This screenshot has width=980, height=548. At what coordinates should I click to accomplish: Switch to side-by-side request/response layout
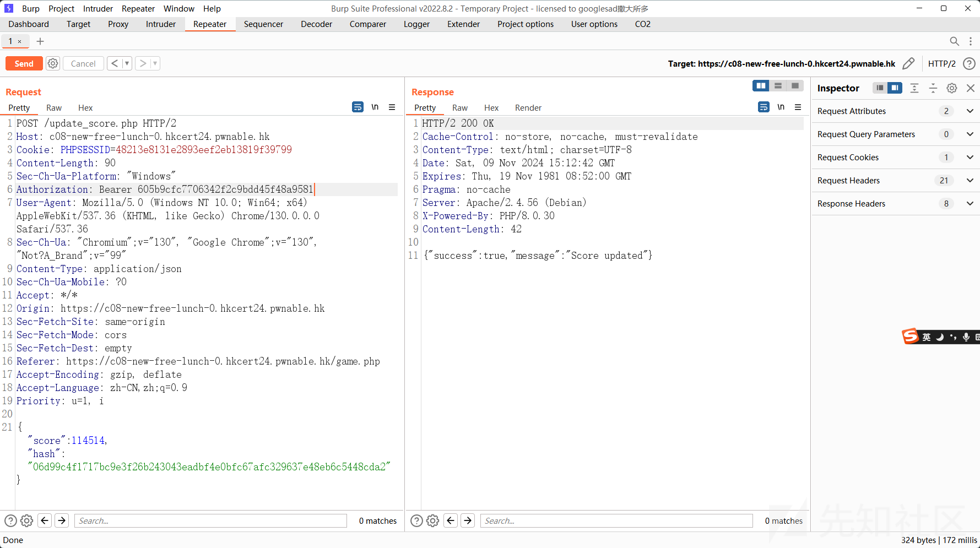(x=761, y=86)
